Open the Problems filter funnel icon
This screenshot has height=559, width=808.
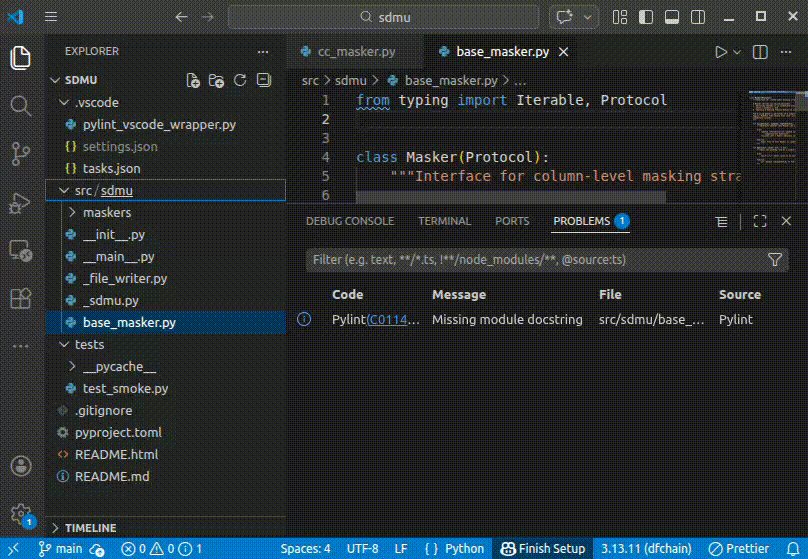pos(775,260)
